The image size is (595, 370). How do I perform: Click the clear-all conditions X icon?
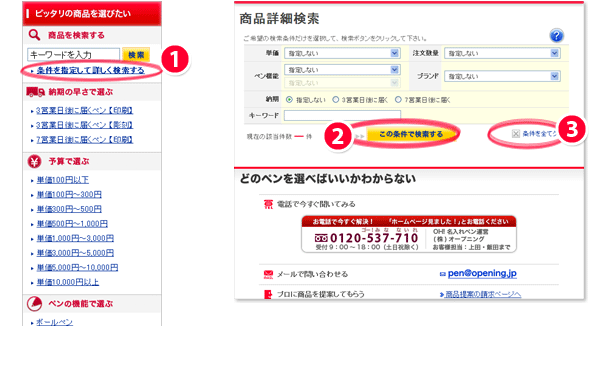tap(516, 134)
